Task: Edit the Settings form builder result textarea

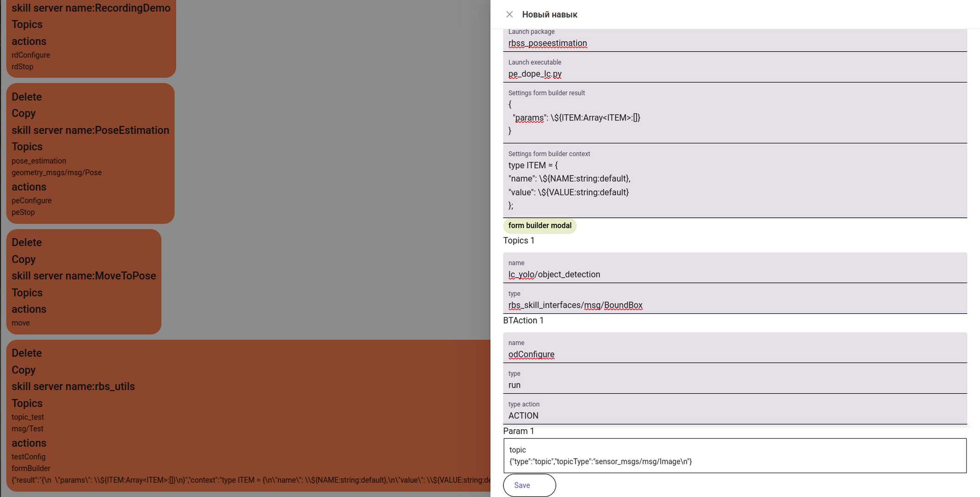Action: click(734, 118)
